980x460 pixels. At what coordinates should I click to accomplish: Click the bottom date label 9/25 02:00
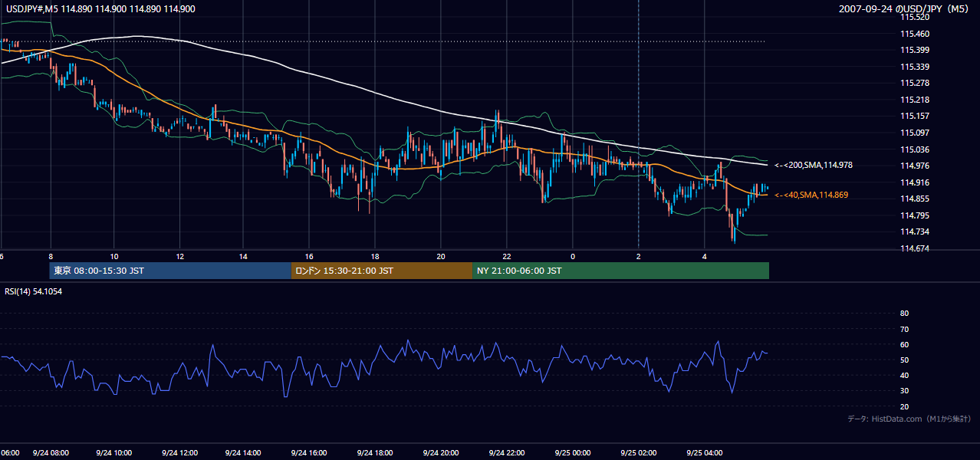point(639,452)
